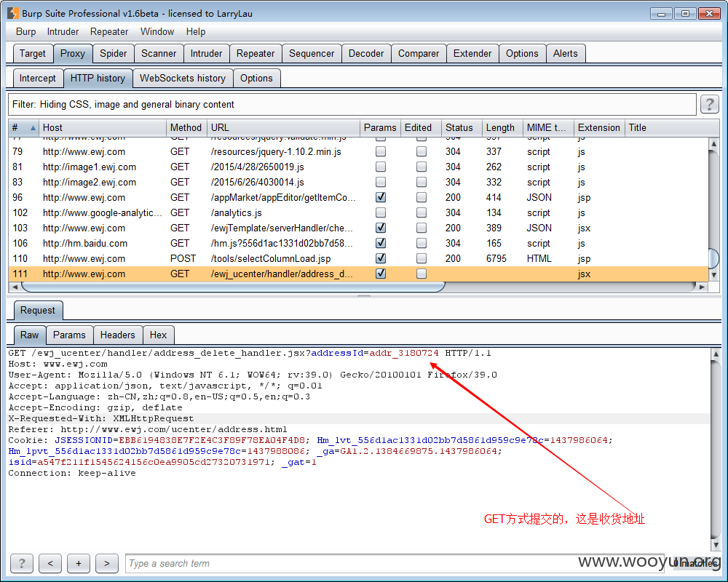Sort history by the Host column

[x=103, y=127]
